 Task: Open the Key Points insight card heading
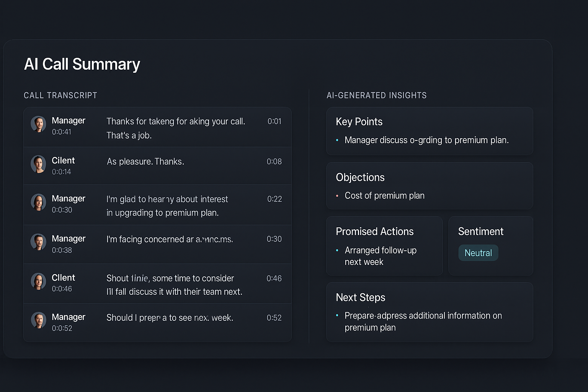359,122
